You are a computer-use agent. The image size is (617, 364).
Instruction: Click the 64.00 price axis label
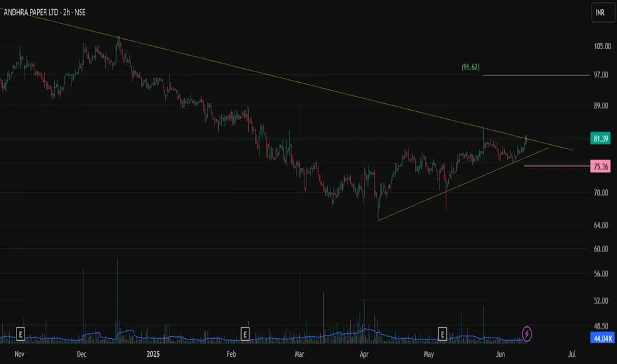[x=601, y=226]
